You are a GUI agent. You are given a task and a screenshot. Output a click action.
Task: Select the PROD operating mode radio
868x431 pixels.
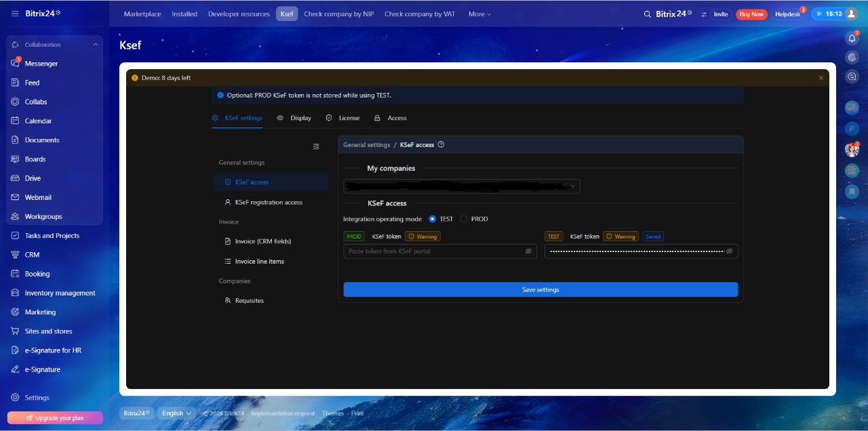(x=464, y=220)
